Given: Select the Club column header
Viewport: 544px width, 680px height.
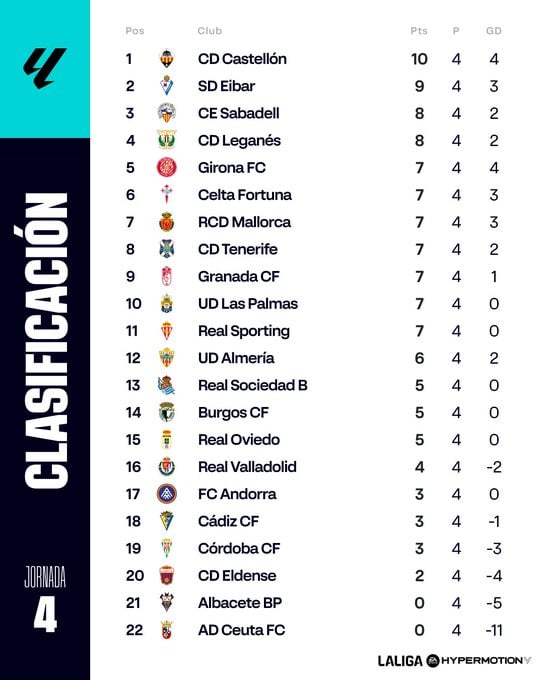Looking at the screenshot, I should click(x=210, y=31).
